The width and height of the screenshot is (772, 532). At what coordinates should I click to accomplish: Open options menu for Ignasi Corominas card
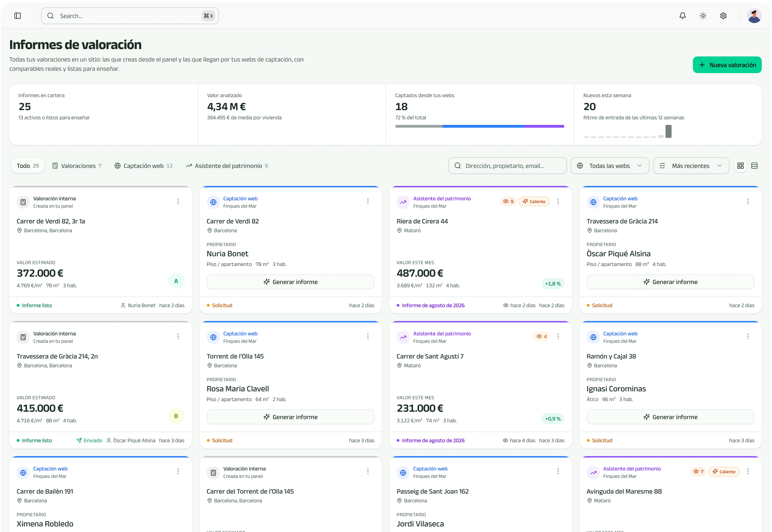point(748,336)
